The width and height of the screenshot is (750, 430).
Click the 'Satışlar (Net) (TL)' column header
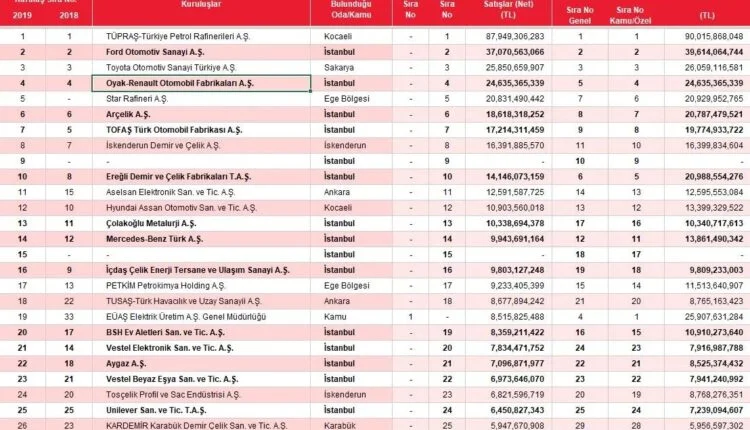click(508, 10)
